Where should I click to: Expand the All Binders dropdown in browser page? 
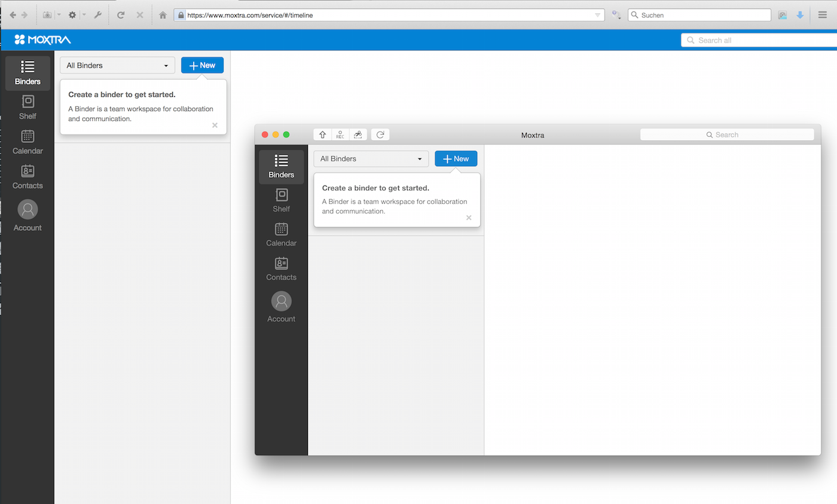tap(117, 65)
